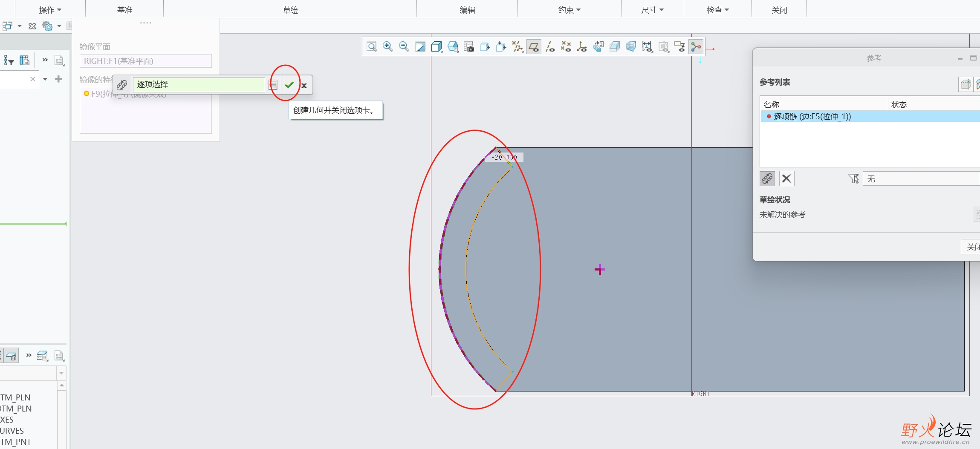
Task: Click the Zoom Out magnifier icon
Action: point(404,47)
